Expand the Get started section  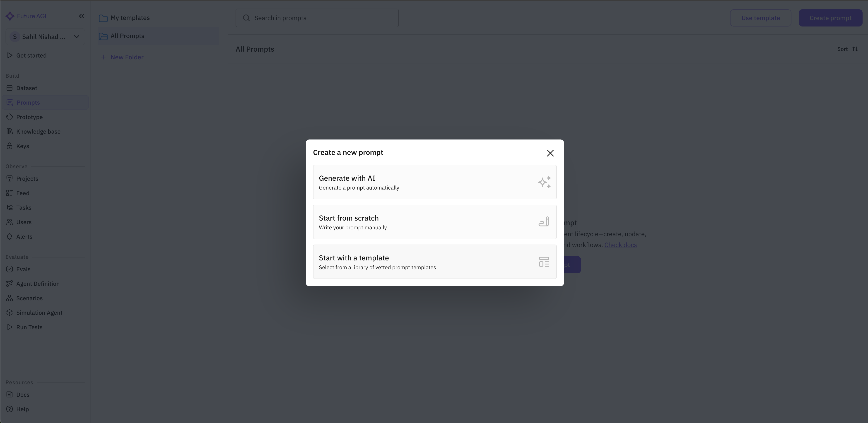(31, 55)
